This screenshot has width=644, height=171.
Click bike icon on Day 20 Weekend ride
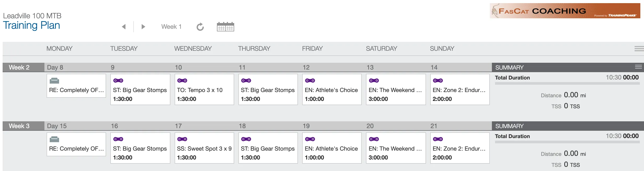(374, 139)
